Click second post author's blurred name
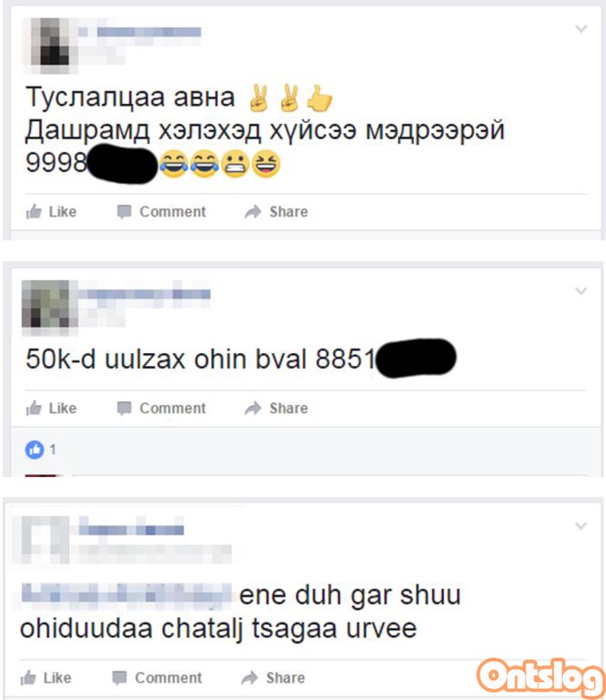The width and height of the screenshot is (606, 700). [145, 293]
